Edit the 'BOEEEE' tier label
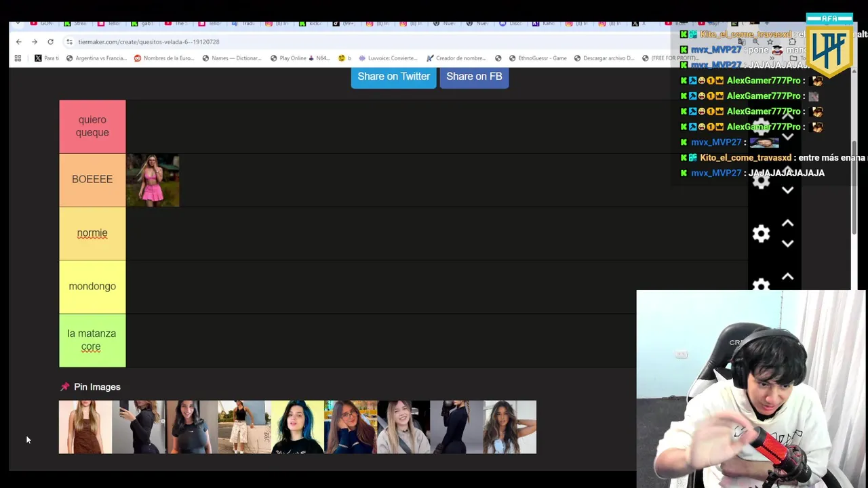 (x=92, y=180)
